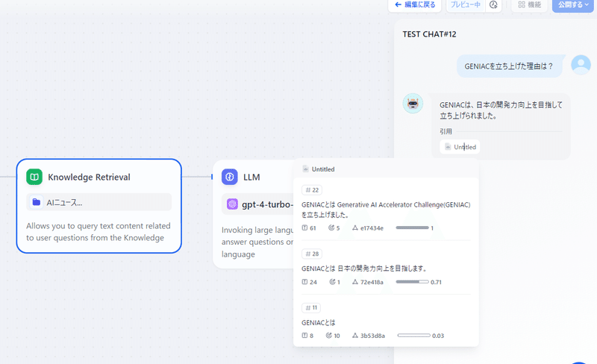Click the 機能 features button

click(x=529, y=5)
